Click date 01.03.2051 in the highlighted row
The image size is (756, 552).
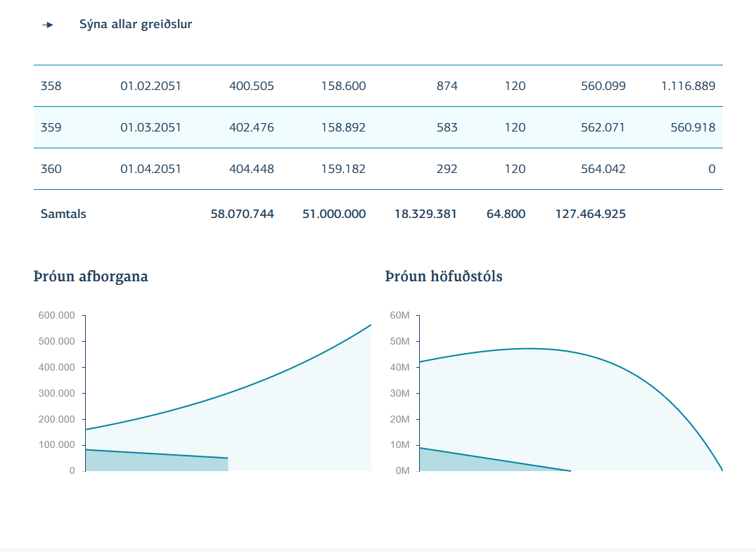(x=150, y=128)
